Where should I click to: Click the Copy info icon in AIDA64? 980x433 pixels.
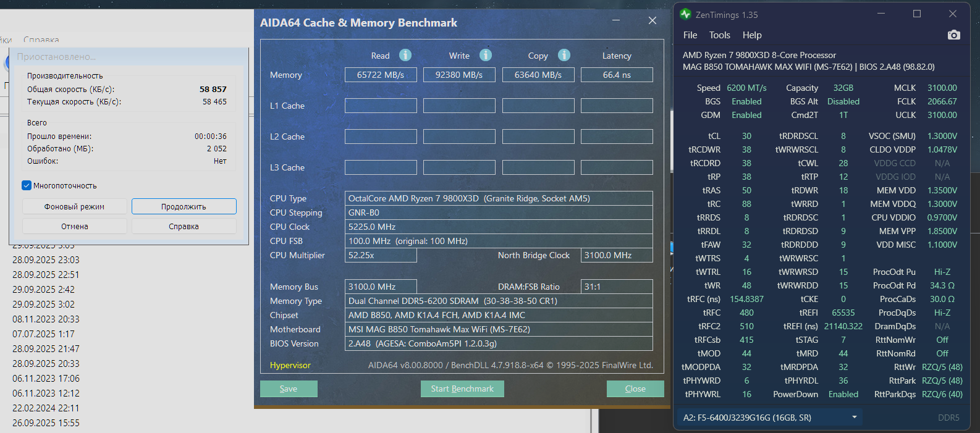[x=564, y=55]
